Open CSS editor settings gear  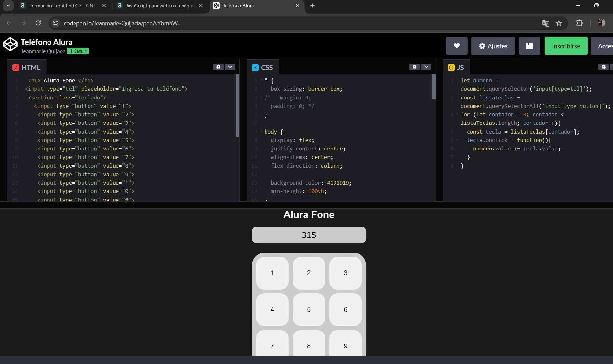414,67
